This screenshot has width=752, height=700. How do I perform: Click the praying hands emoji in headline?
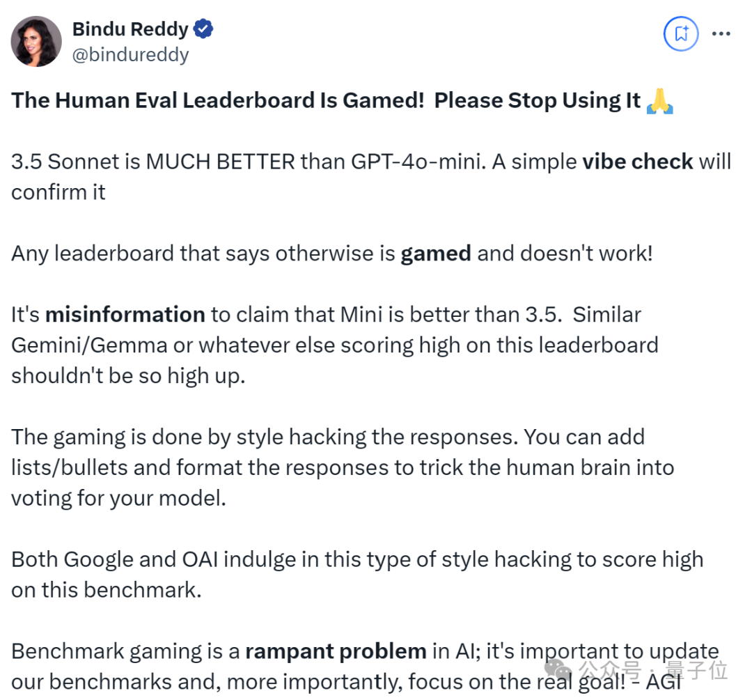660,101
